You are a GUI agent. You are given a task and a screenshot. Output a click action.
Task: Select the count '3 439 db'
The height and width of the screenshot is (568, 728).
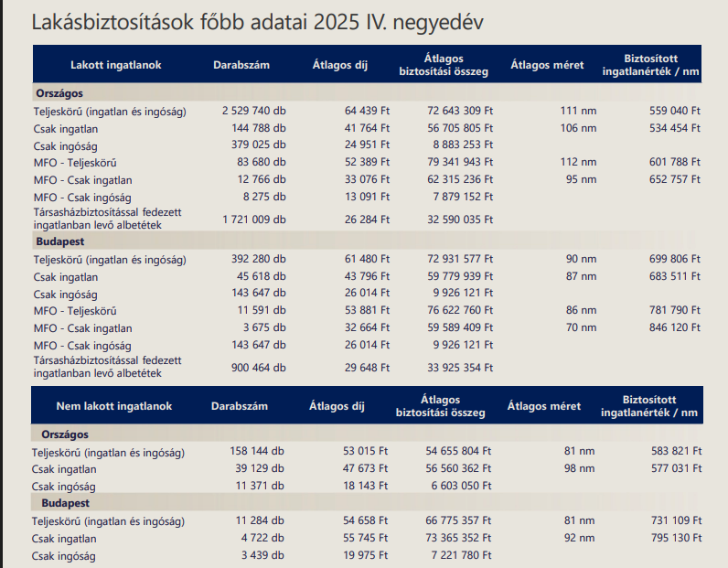pos(262,555)
